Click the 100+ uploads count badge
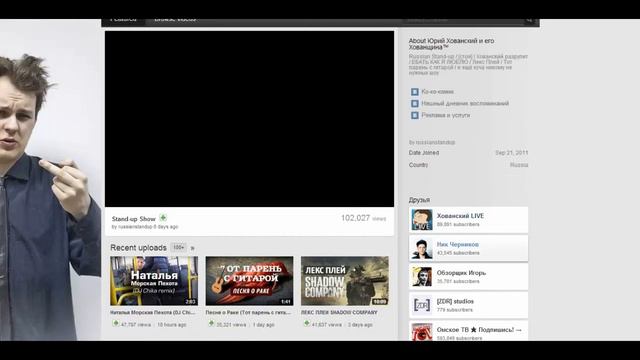 178,247
